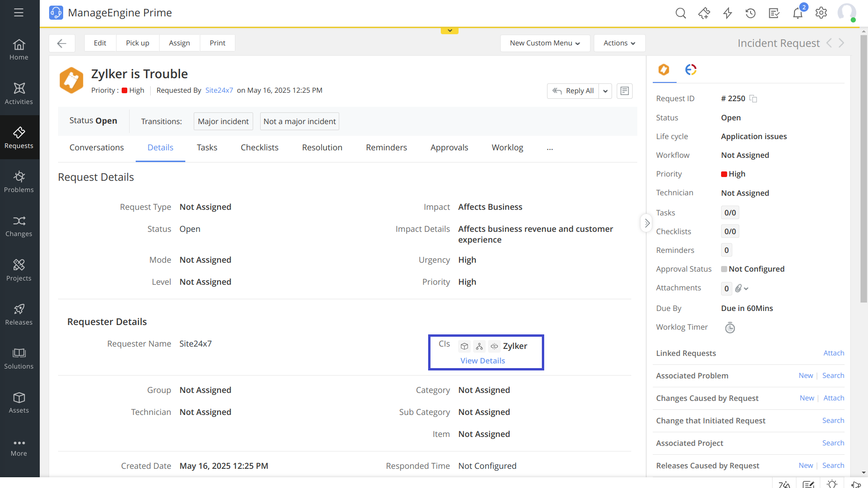Expand the New Custom Menu dropdown
The height and width of the screenshot is (488, 868).
click(545, 43)
